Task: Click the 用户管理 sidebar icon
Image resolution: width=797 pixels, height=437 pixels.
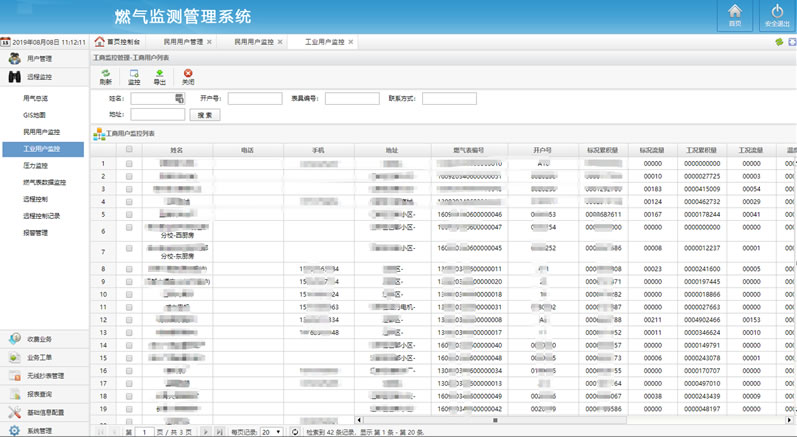Action: [x=15, y=58]
